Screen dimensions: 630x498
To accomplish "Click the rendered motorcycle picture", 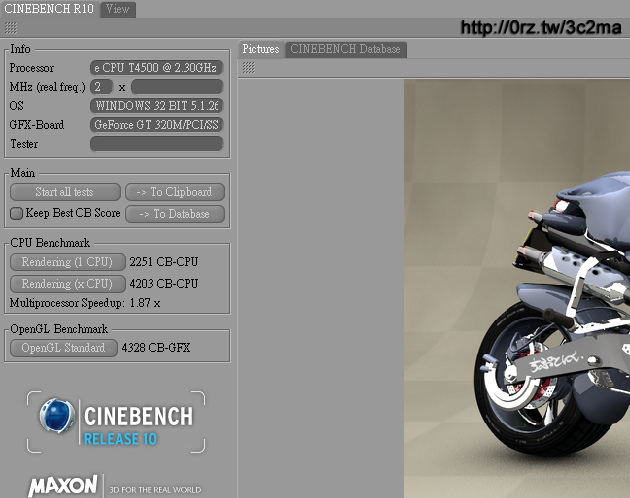I will click(x=517, y=289).
